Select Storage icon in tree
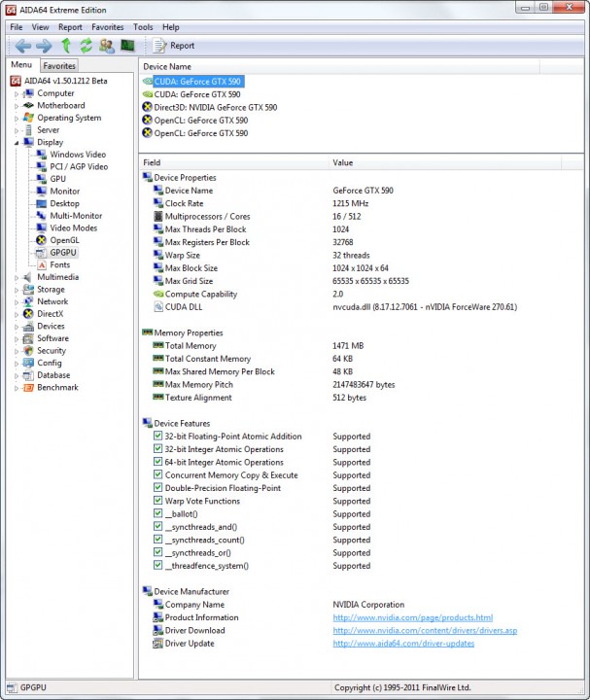 coord(28,290)
